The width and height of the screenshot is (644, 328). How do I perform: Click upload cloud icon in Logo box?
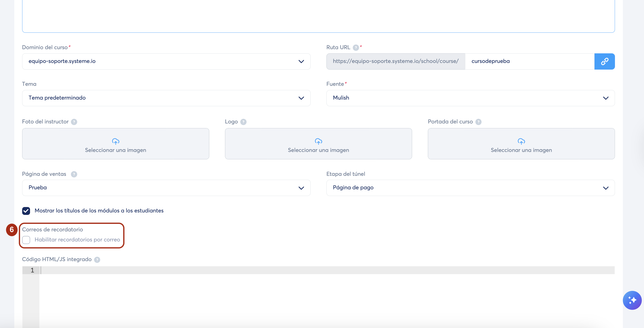[318, 141]
